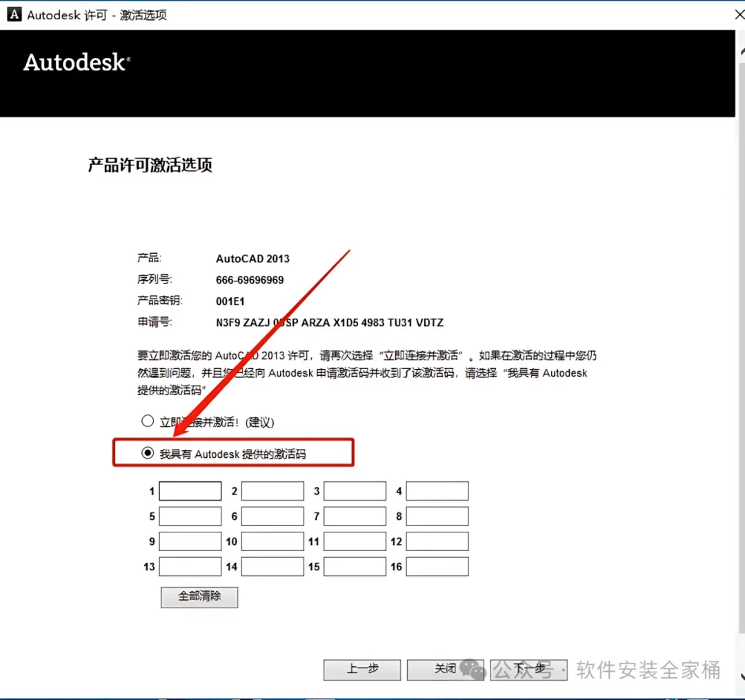Click the Autodesk 'A' title bar icon
Screen dimensions: 745x700
(x=14, y=14)
